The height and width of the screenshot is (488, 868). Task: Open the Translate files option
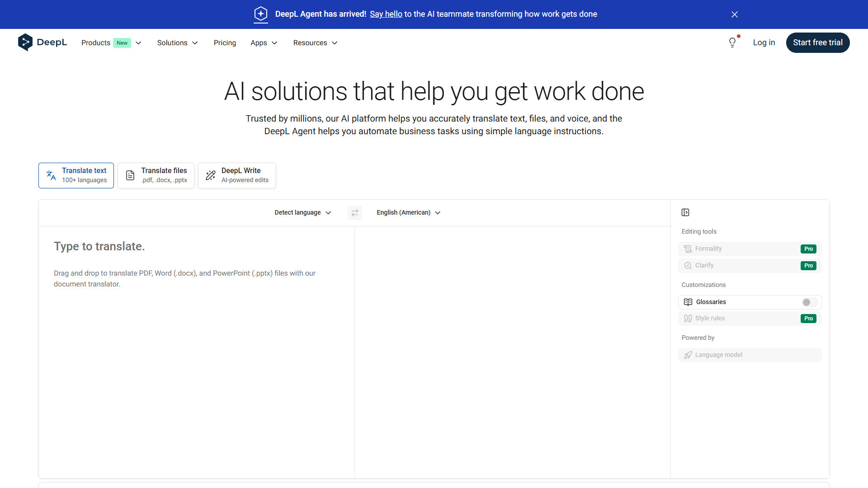(156, 175)
